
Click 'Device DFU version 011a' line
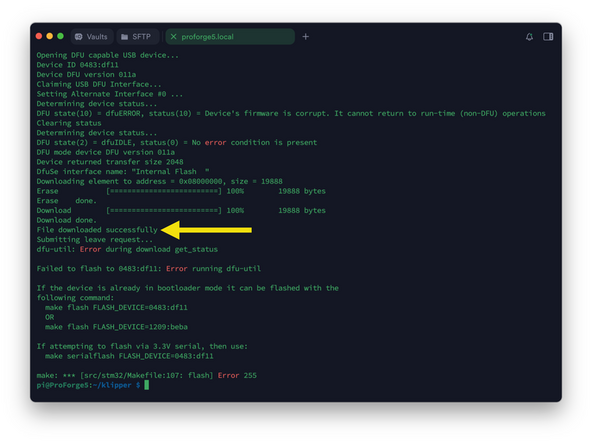point(86,74)
